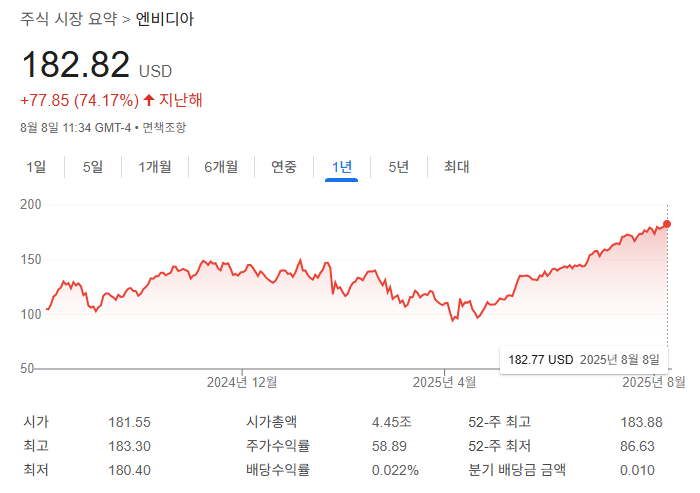This screenshot has height=493, width=700.
Task: Click the red upward arrow icon
Action: (x=149, y=100)
